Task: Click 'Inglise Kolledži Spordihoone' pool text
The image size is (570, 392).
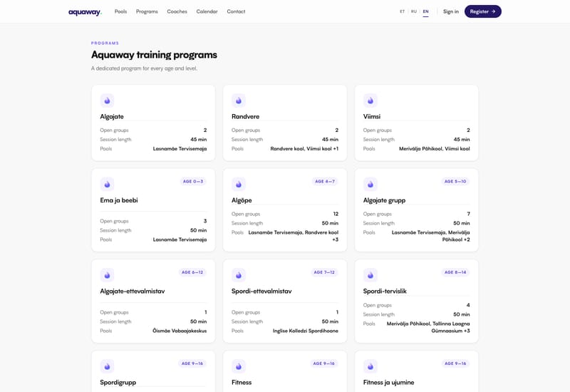Action: [306, 331]
